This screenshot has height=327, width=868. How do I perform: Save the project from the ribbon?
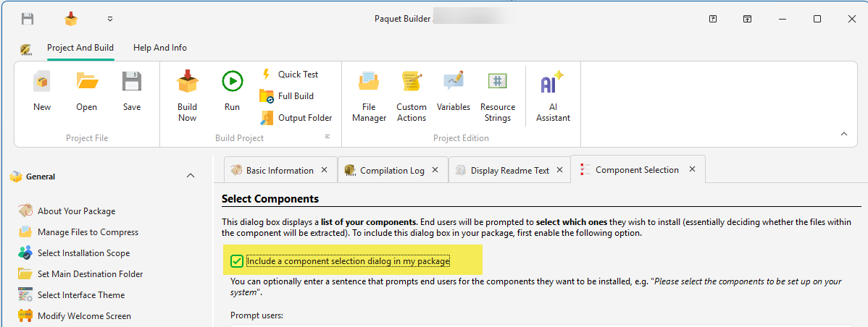132,91
